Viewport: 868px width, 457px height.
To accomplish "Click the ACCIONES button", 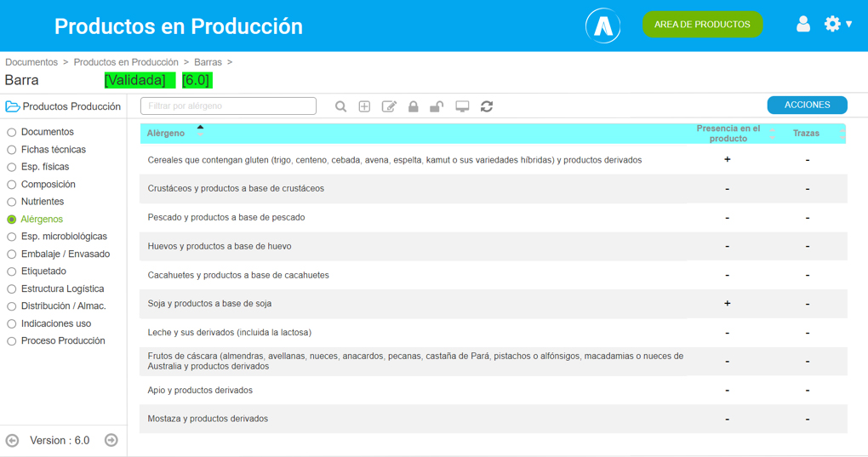I will coord(807,106).
